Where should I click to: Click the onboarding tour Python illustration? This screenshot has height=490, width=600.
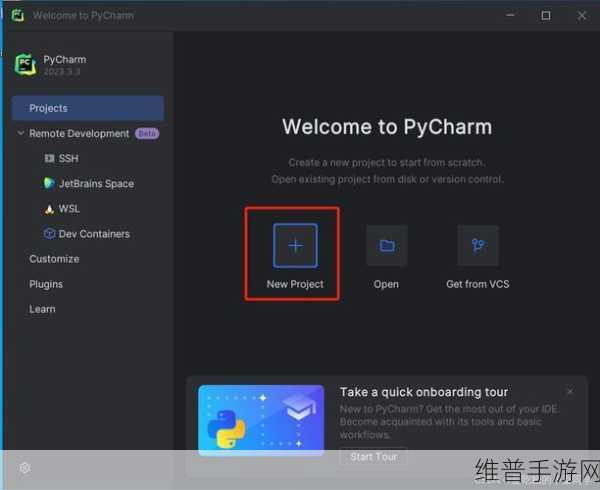pyautogui.click(x=261, y=420)
